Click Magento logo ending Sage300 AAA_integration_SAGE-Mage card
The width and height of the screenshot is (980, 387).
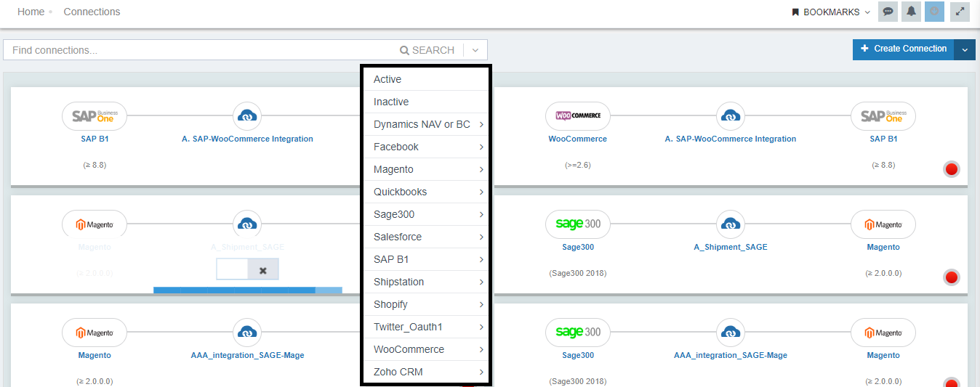click(883, 332)
